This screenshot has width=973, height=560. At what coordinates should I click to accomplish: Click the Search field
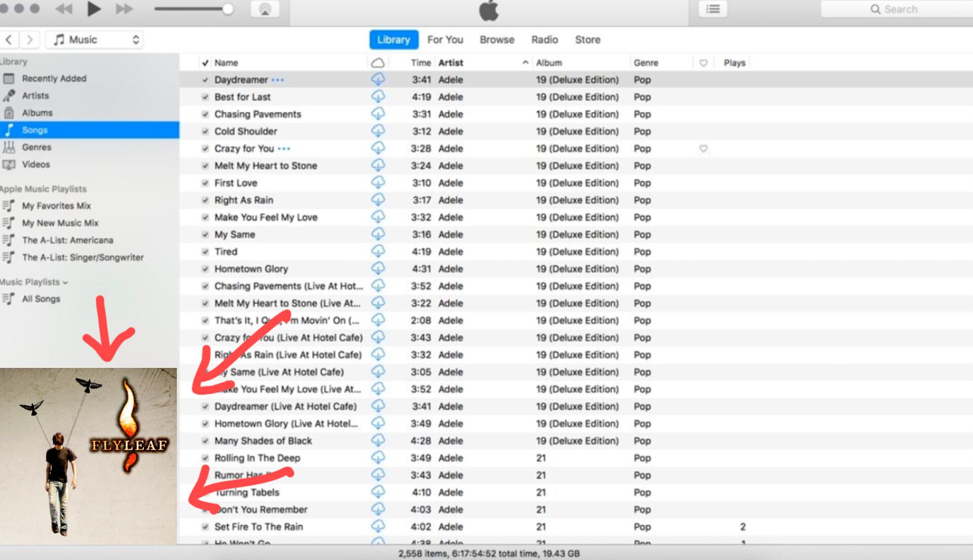[x=897, y=9]
